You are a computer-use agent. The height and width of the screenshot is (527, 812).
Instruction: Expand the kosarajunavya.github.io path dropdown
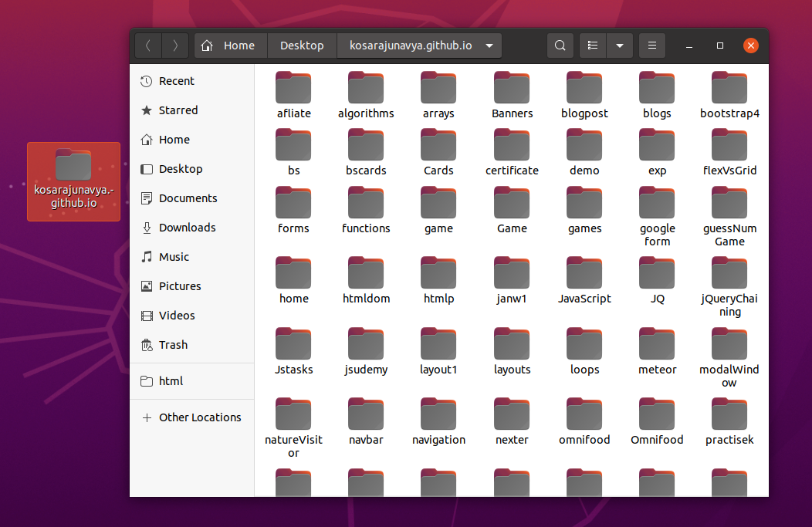(489, 46)
